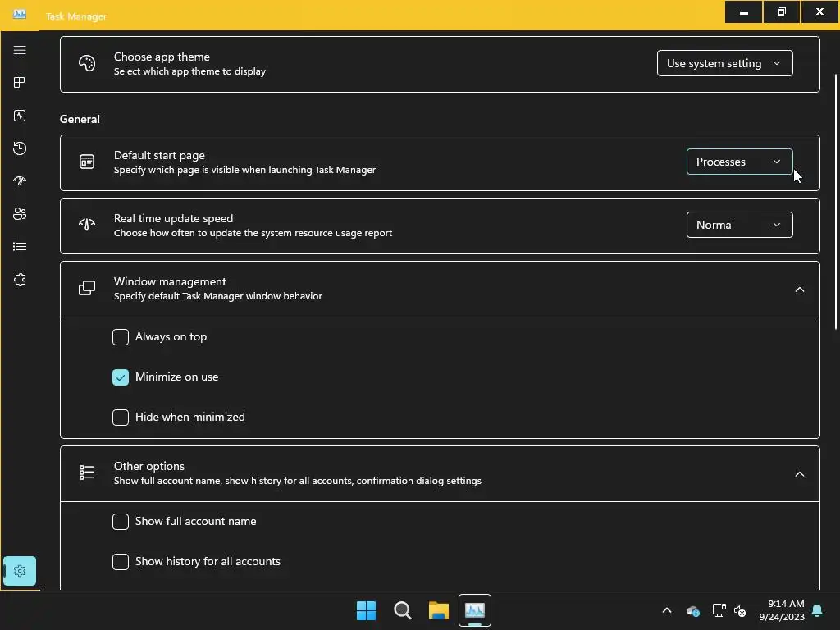Open taskbar Search
Image resolution: width=840 pixels, height=630 pixels.
click(402, 610)
